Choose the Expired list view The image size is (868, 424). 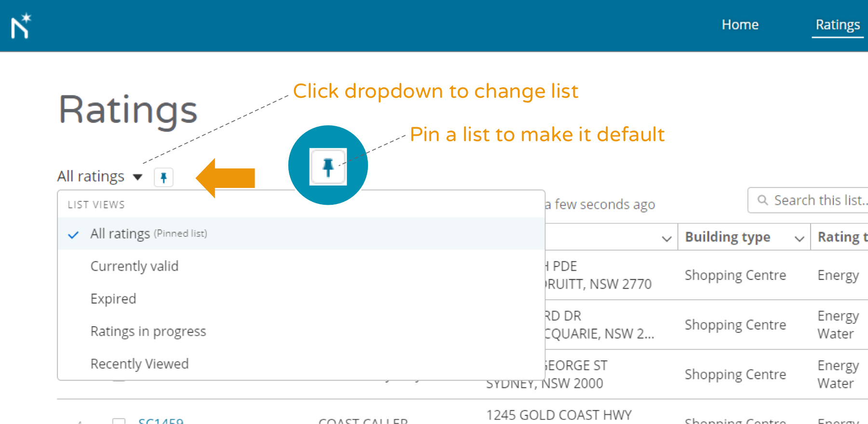113,299
